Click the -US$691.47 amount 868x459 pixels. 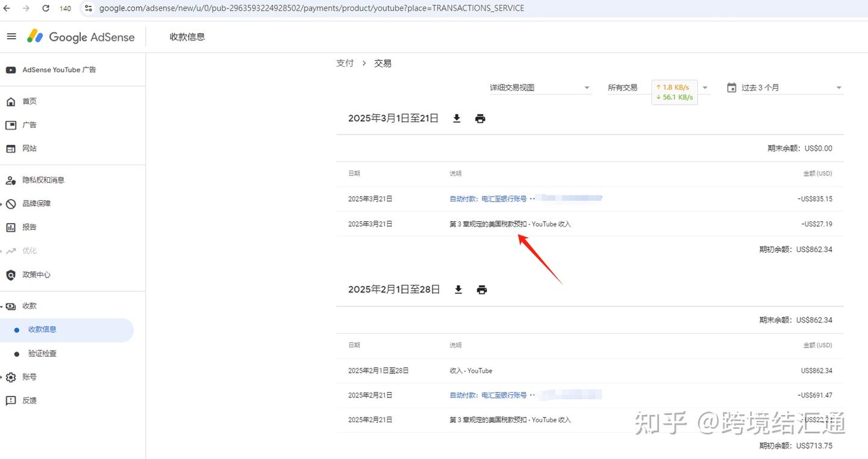814,396
